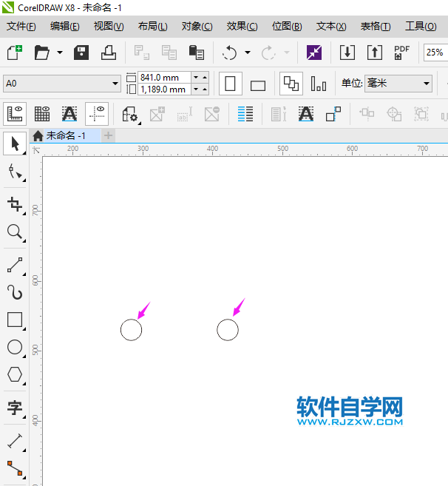Open the 文件(F) menu
Viewport: 448px width, 486px height.
click(x=21, y=26)
